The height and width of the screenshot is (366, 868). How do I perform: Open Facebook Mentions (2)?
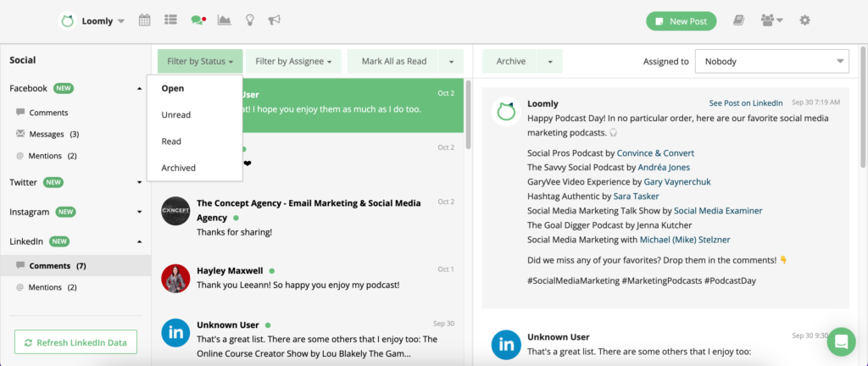pyautogui.click(x=53, y=156)
